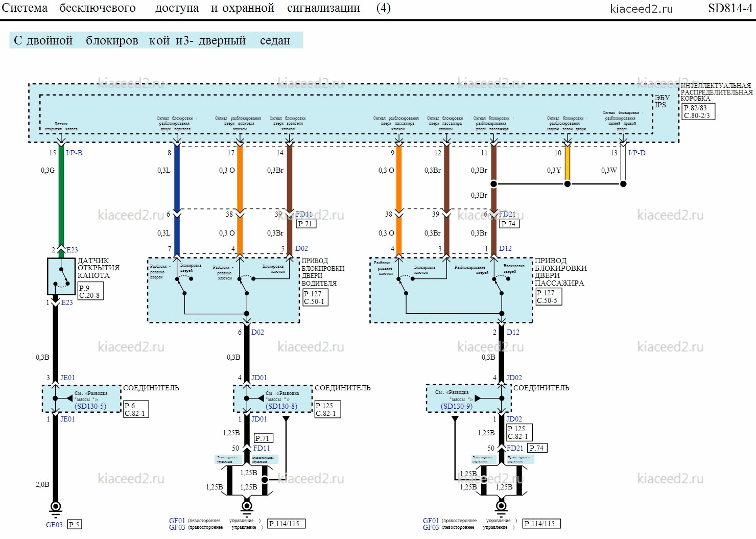Click the P.9 C.20-8 reference box
756x539 pixels.
(90, 292)
